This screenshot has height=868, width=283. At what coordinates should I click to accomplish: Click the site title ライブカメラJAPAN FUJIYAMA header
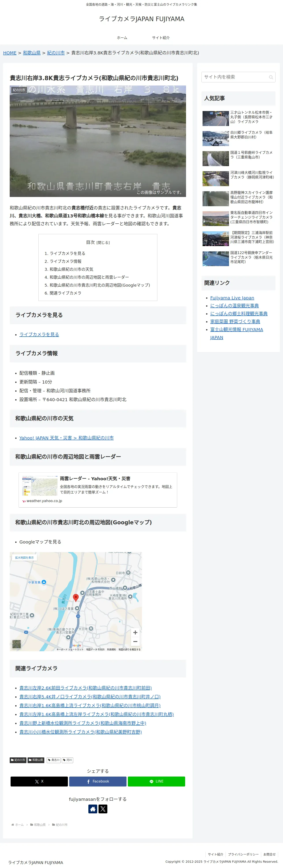click(x=142, y=19)
